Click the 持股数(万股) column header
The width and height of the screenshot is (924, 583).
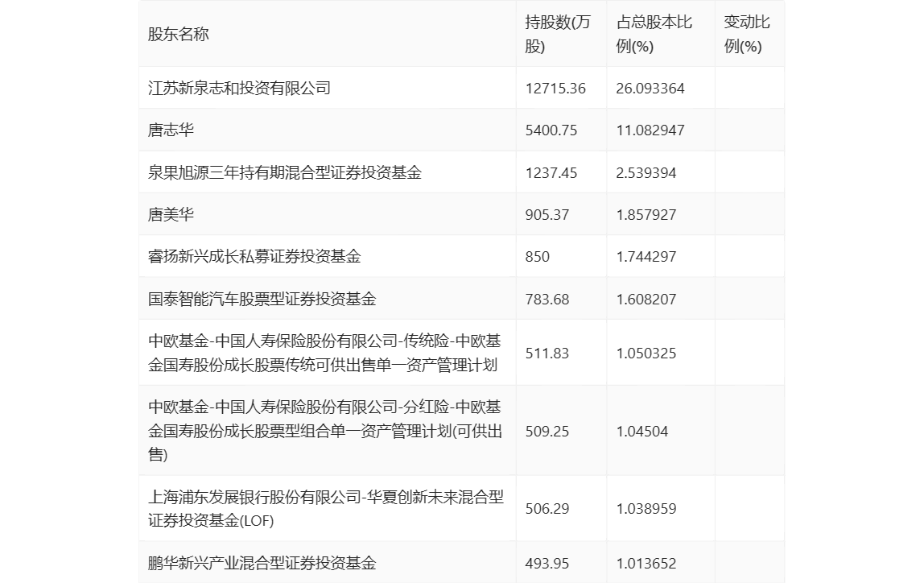558,34
